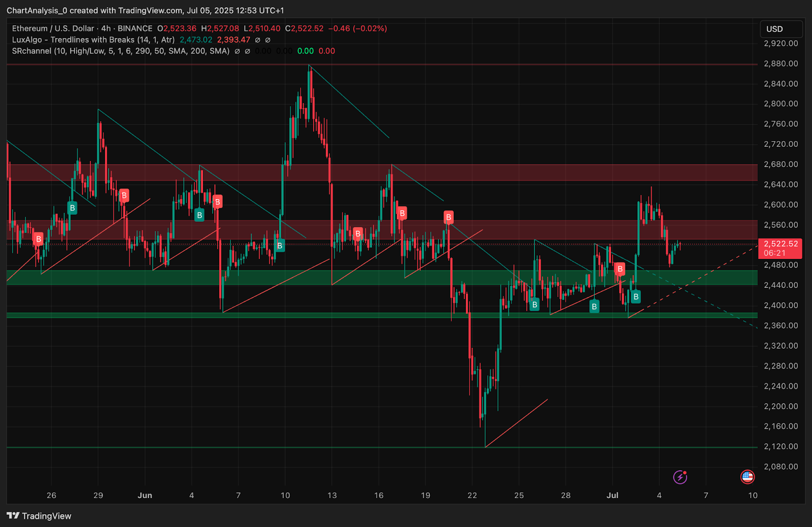
Task: Open the purple lightning quick-search icon
Action: click(x=681, y=477)
